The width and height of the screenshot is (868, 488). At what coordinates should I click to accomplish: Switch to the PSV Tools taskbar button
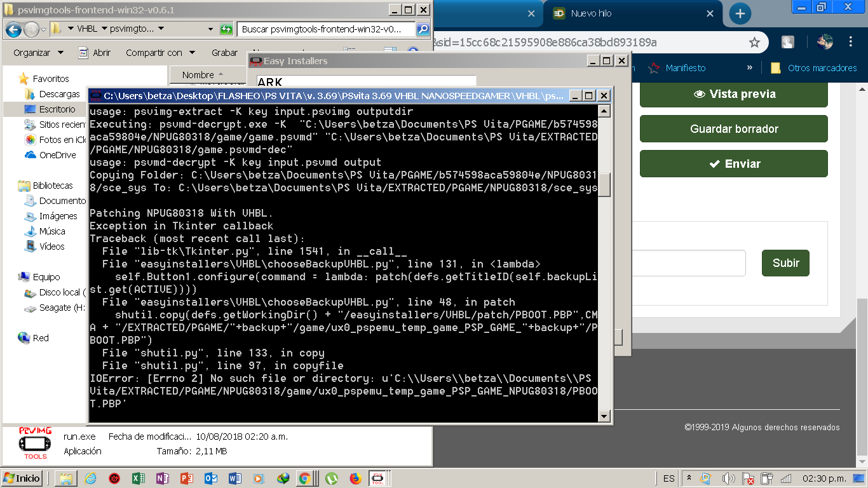click(x=377, y=478)
